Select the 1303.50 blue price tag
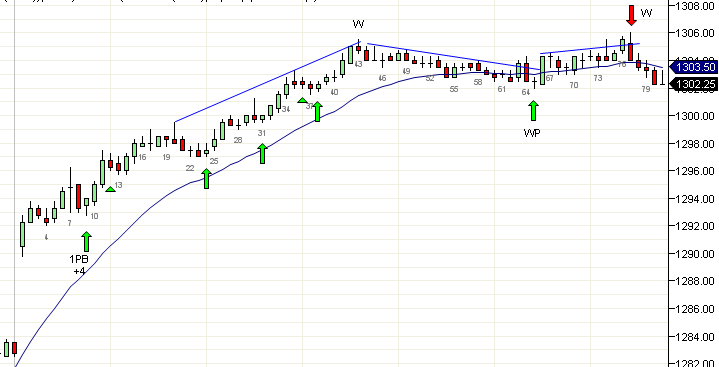Viewport: 719px width, 367px height. [694, 67]
